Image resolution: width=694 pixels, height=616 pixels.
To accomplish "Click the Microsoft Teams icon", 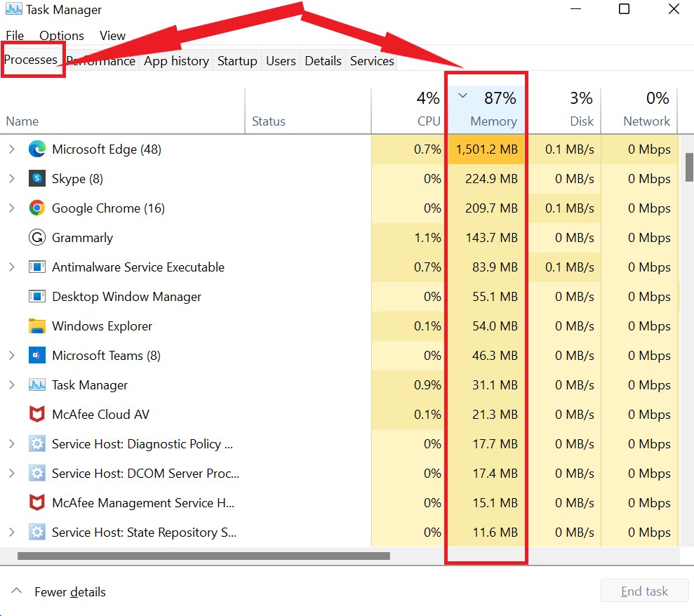I will [x=36, y=355].
